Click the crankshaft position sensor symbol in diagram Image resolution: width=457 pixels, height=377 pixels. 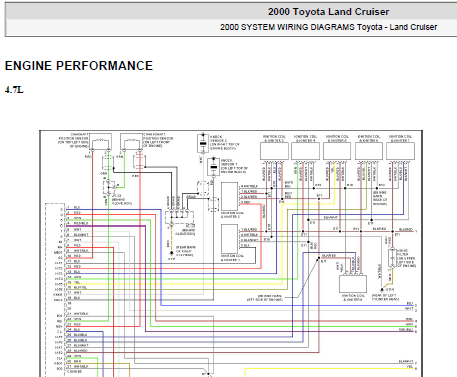tap(131, 142)
